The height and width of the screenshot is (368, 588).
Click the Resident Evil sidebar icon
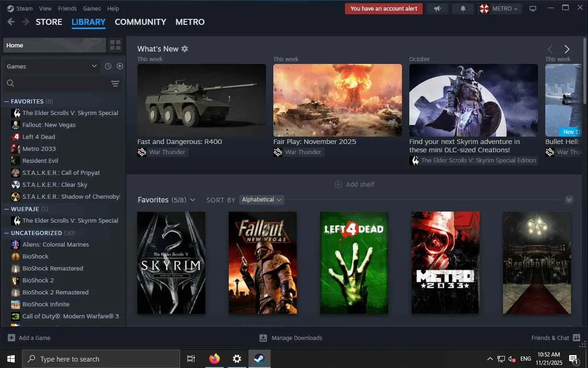[x=16, y=161]
